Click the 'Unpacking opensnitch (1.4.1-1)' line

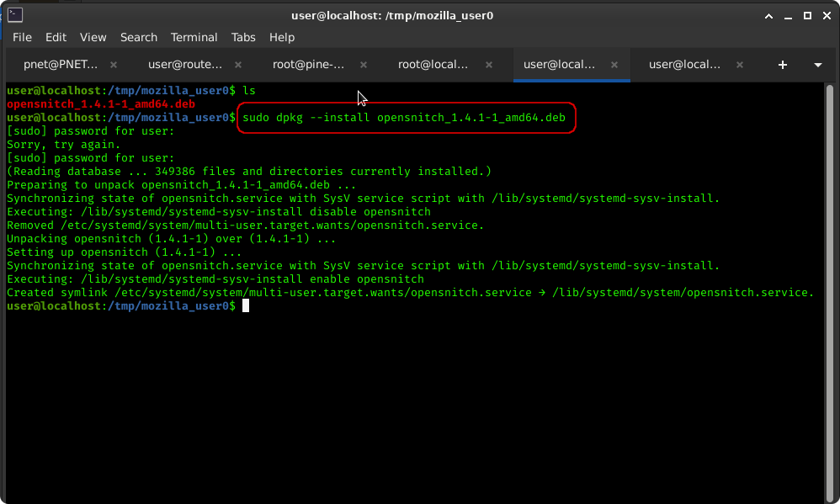(172, 238)
